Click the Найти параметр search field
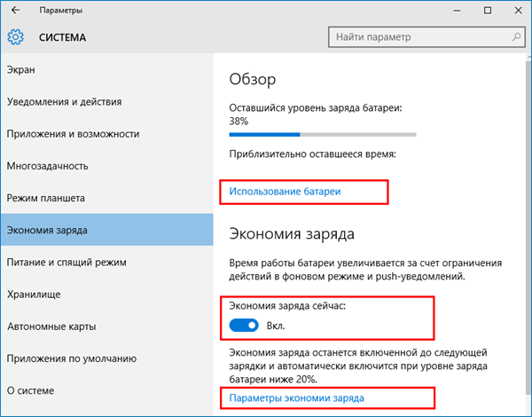This screenshot has height=417, width=532. click(x=426, y=36)
